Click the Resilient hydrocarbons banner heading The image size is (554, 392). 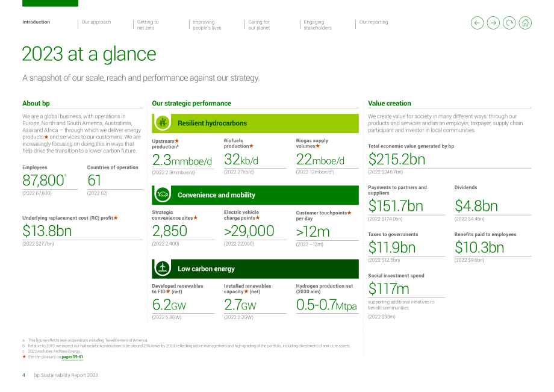212,123
